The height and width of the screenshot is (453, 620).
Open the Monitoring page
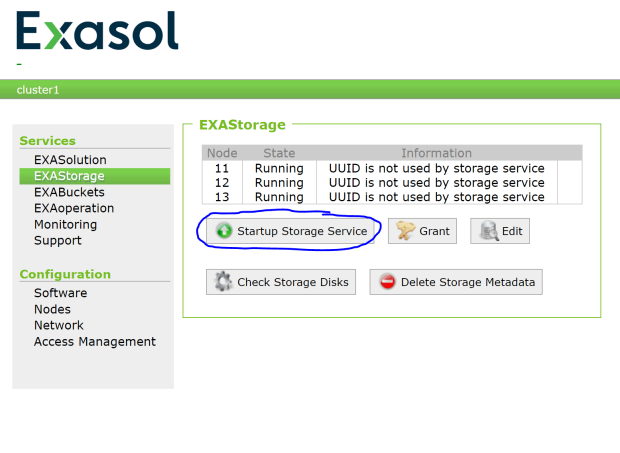point(65,224)
